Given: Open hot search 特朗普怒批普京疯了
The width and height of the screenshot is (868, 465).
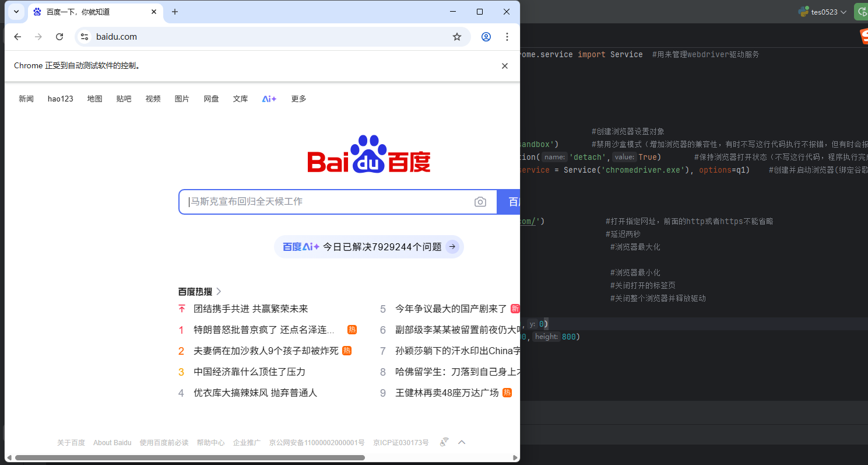Looking at the screenshot, I should click(264, 330).
